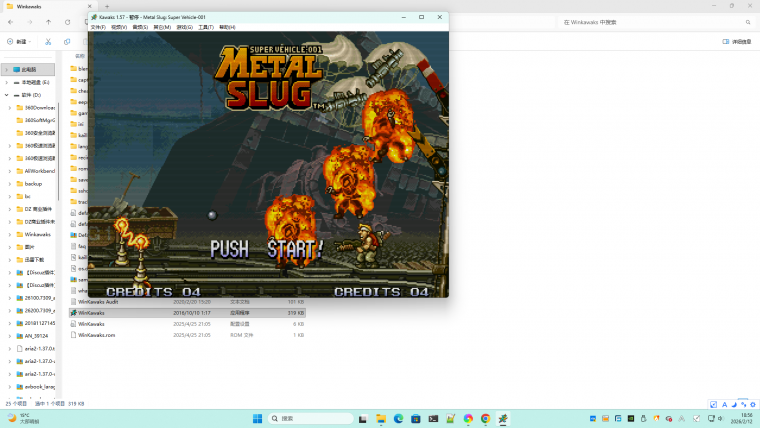Go back in File Explorer

11,22
